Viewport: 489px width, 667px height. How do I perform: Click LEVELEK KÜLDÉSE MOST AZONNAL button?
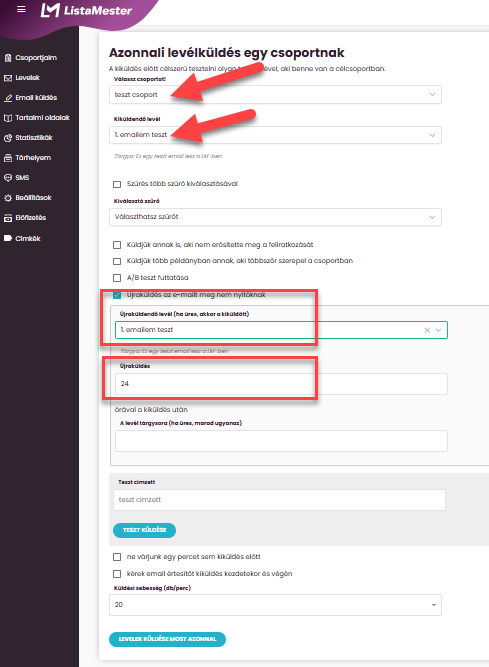[x=167, y=639]
